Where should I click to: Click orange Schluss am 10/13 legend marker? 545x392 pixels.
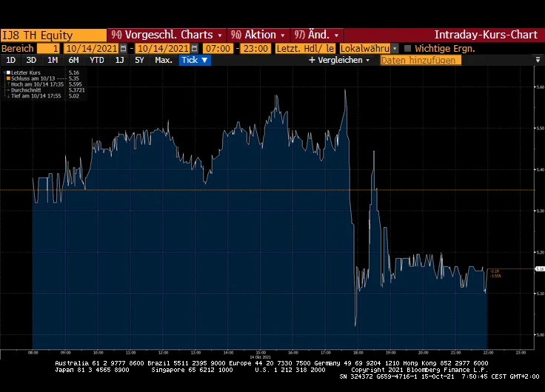click(8, 78)
